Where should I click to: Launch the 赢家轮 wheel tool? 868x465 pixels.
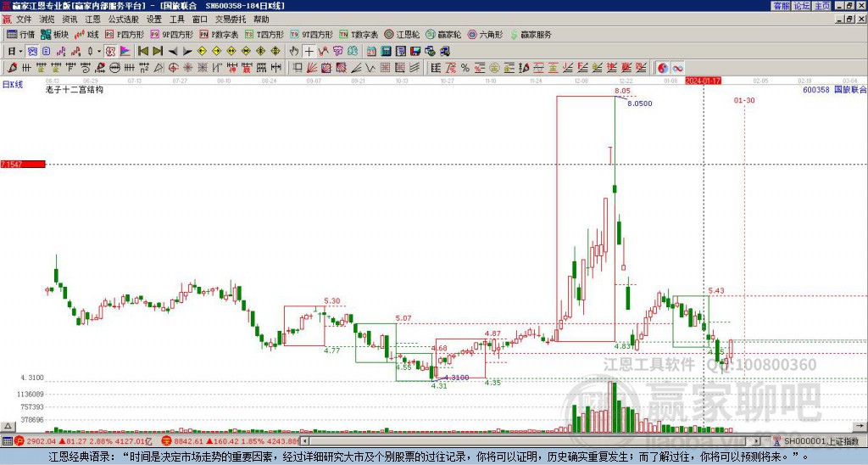443,34
